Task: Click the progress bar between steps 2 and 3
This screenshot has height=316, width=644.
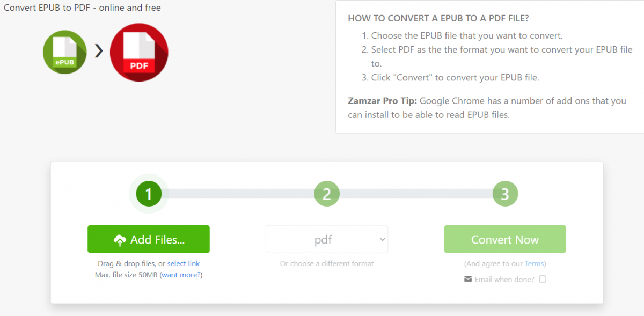Action: pos(416,194)
